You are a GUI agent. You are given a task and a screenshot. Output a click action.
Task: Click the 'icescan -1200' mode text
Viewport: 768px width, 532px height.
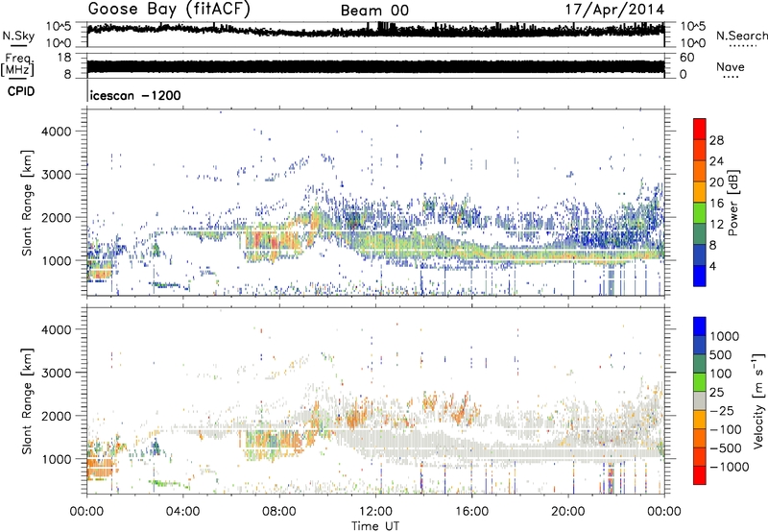(x=135, y=95)
